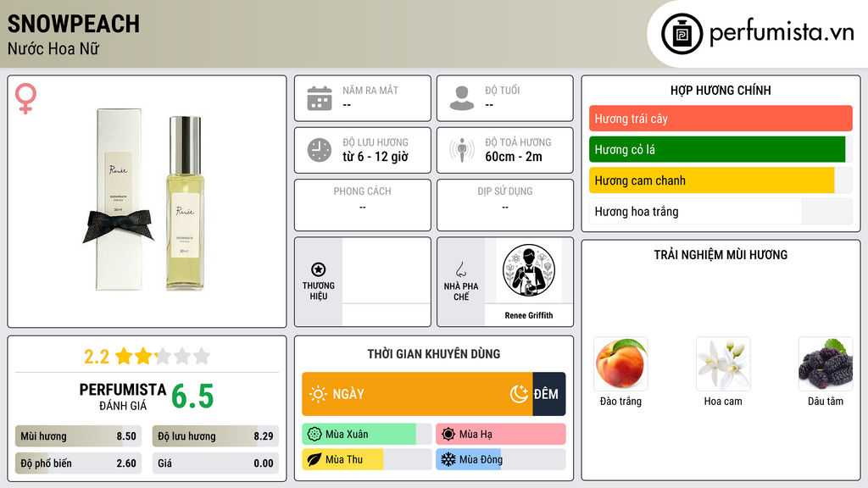This screenshot has height=488, width=868.
Task: Click the snowflake icon in Mùa Đông
Action: pyautogui.click(x=448, y=459)
